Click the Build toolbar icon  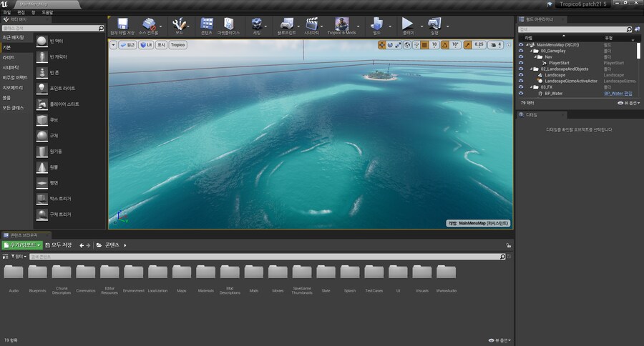(x=376, y=24)
